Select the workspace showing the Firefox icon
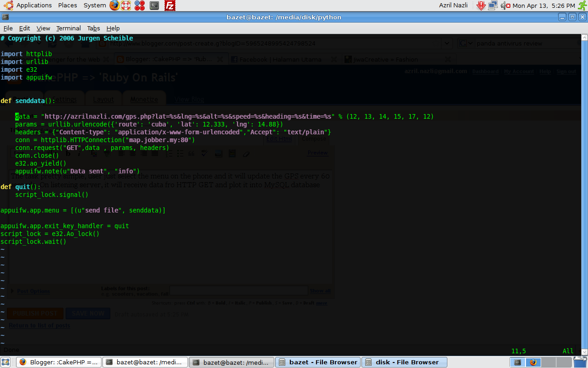588x368 pixels. pyautogui.click(x=533, y=362)
